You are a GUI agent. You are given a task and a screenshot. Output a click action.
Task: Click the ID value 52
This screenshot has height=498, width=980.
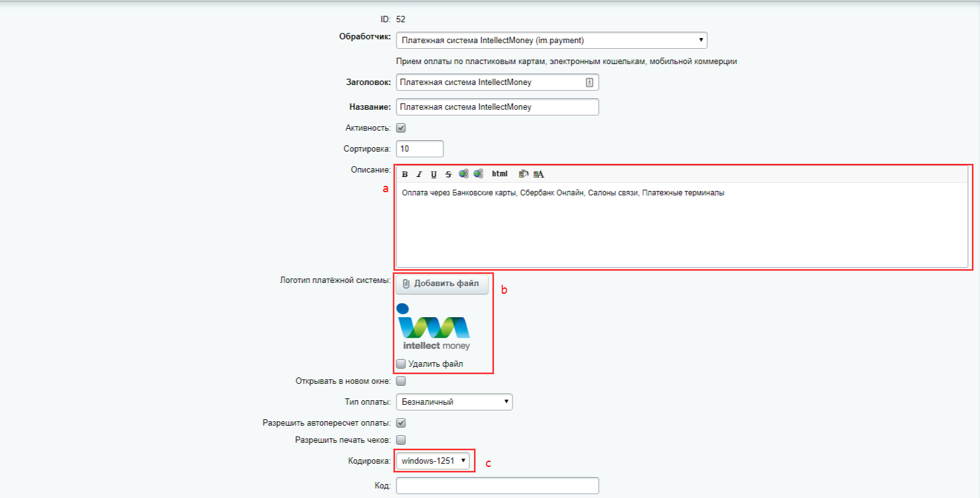point(400,20)
